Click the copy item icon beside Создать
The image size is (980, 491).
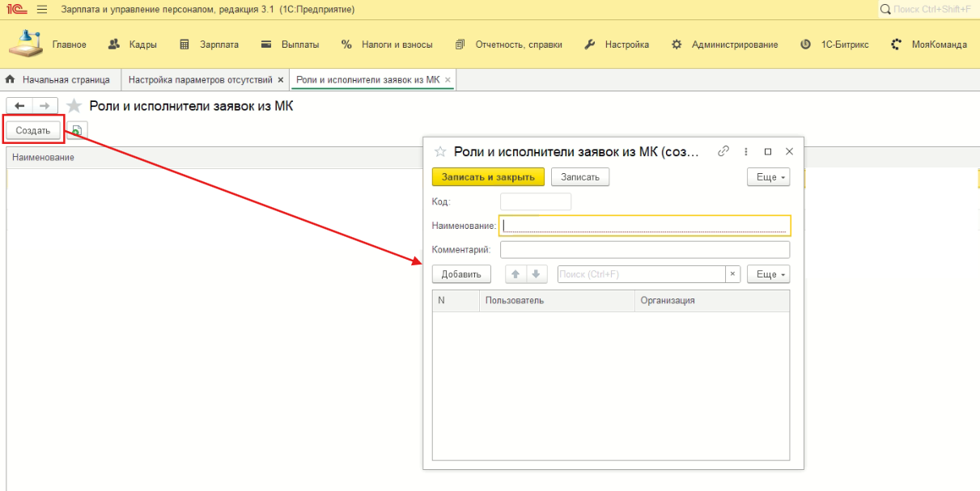tap(77, 130)
